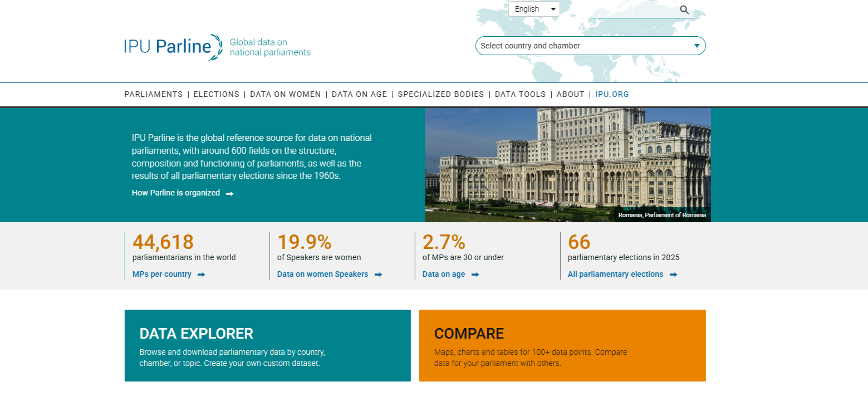The height and width of the screenshot is (401, 868).
Task: Open the ABOUT menu
Action: click(571, 94)
